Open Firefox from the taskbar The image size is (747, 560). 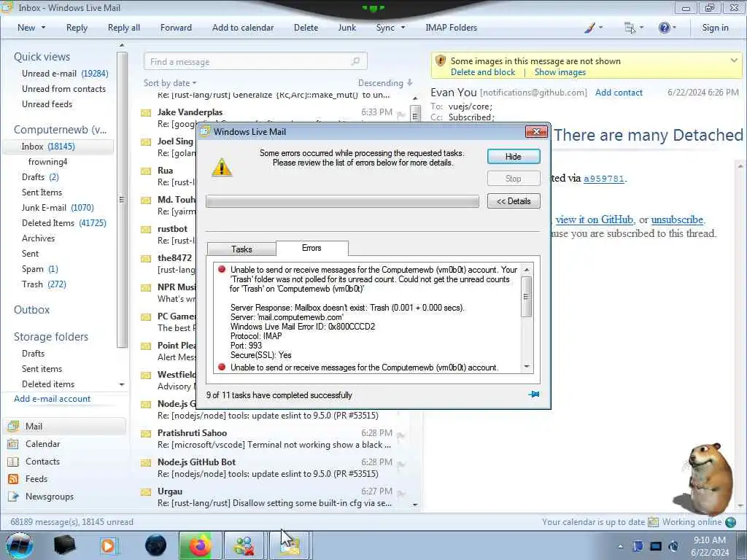(200, 545)
